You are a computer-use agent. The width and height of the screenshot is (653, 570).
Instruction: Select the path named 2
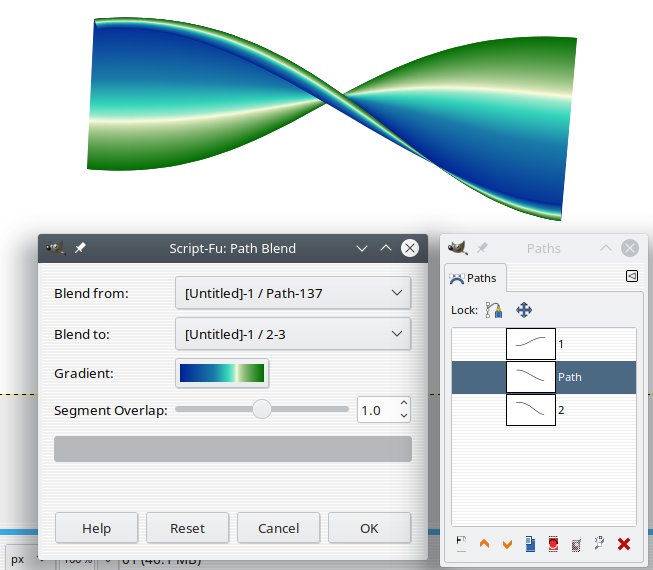coord(544,410)
